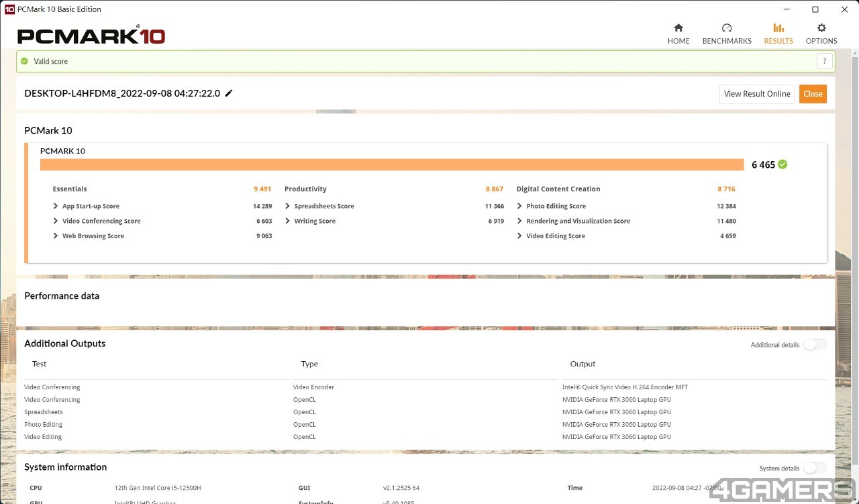Expand Photo Editing Score

pyautogui.click(x=520, y=206)
